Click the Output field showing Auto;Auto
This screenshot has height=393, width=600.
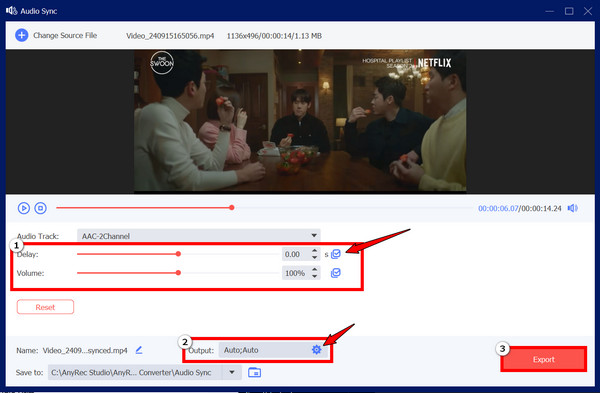265,350
